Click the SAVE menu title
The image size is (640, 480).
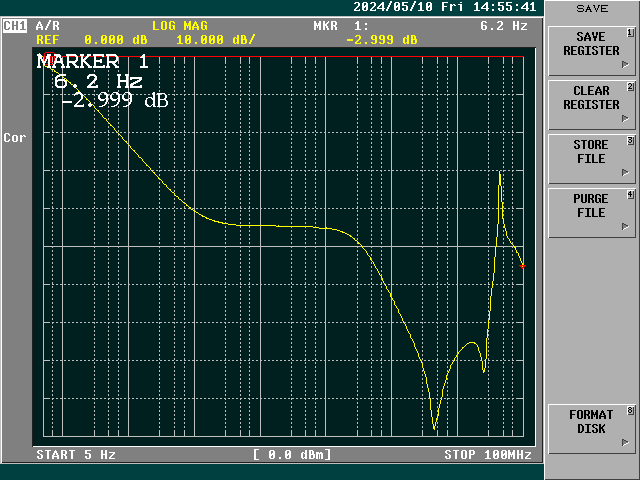click(591, 8)
